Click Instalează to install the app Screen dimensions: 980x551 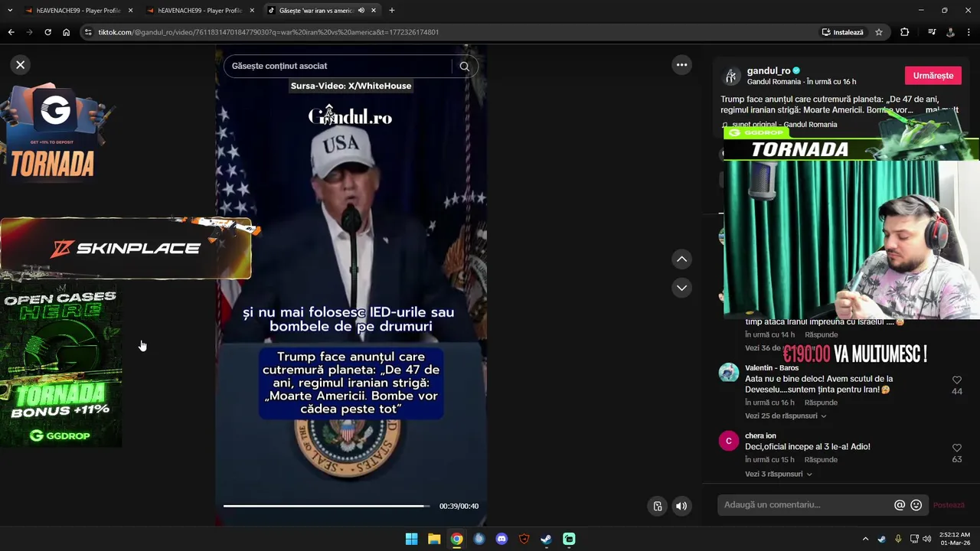(842, 32)
